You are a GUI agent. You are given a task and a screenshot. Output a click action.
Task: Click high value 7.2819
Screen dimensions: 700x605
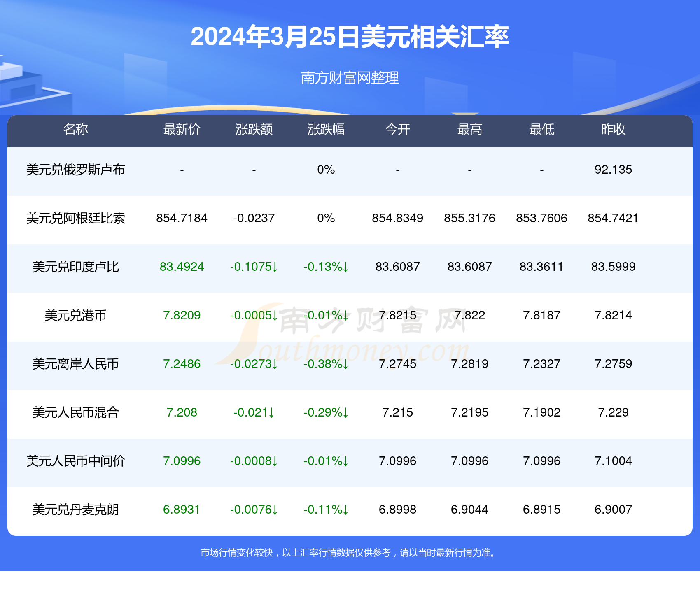tap(470, 364)
